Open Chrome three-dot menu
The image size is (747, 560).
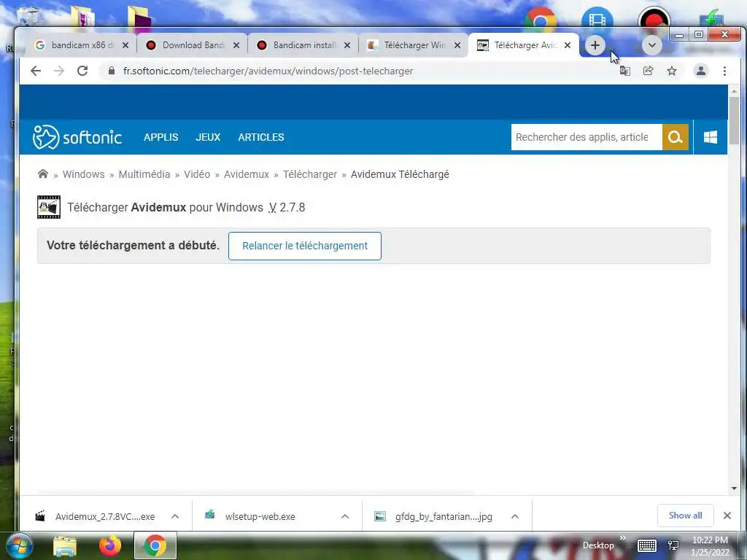[x=724, y=71]
